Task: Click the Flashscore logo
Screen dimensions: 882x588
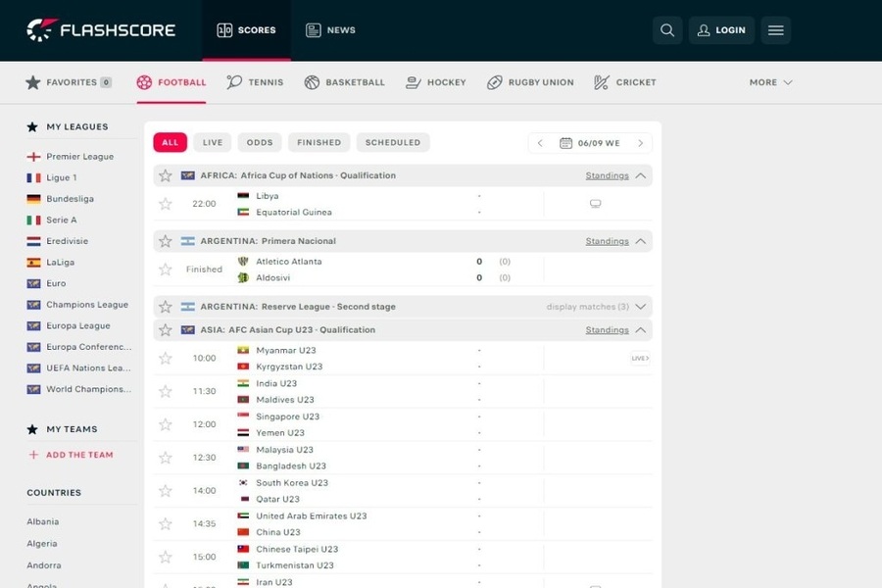Action: (x=101, y=29)
